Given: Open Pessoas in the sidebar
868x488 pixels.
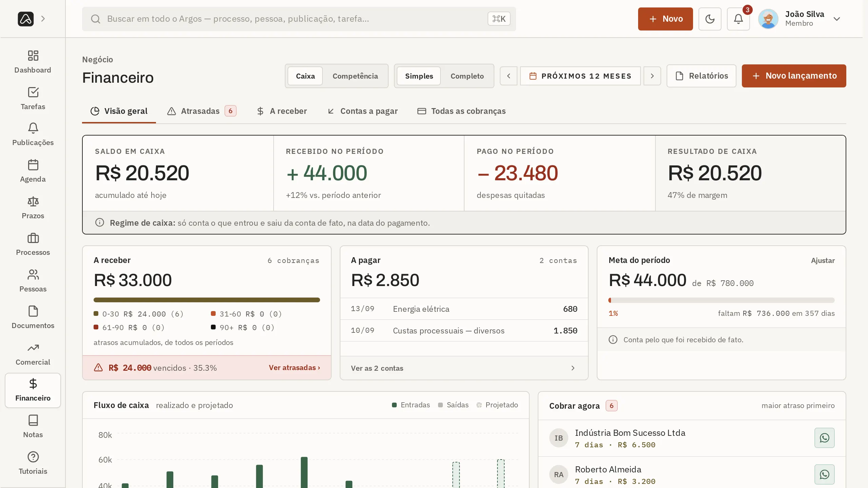Looking at the screenshot, I should click(x=33, y=281).
